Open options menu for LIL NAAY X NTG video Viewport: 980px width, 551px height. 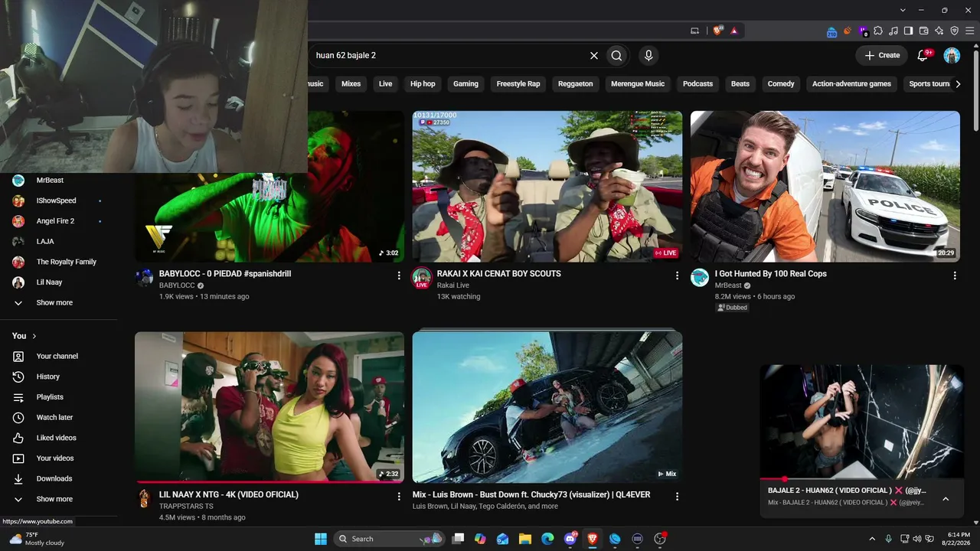click(399, 497)
